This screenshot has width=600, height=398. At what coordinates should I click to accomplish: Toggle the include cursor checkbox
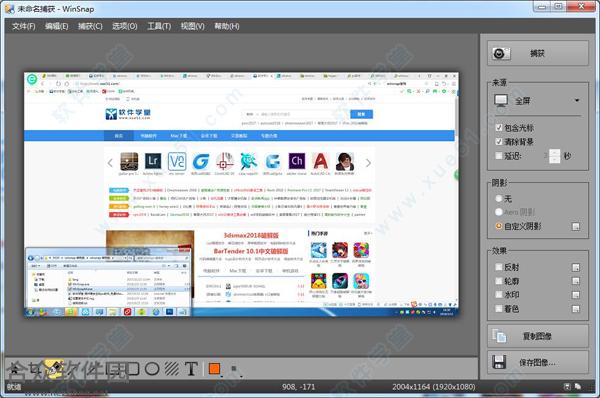[499, 128]
